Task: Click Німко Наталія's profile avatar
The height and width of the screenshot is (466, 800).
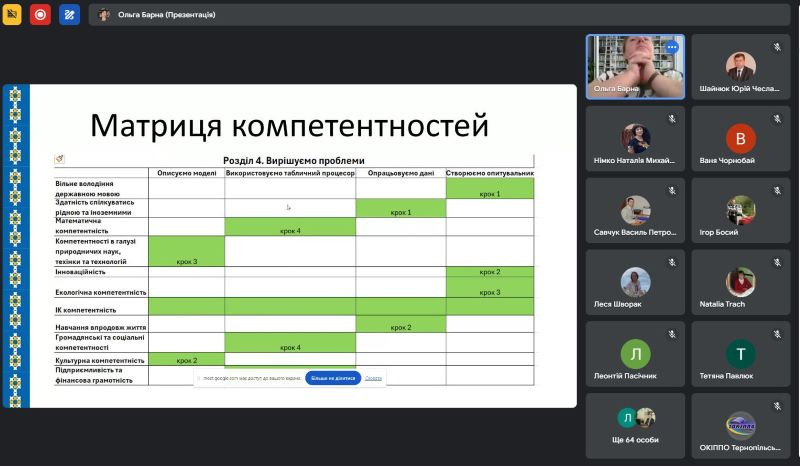Action: (635, 138)
